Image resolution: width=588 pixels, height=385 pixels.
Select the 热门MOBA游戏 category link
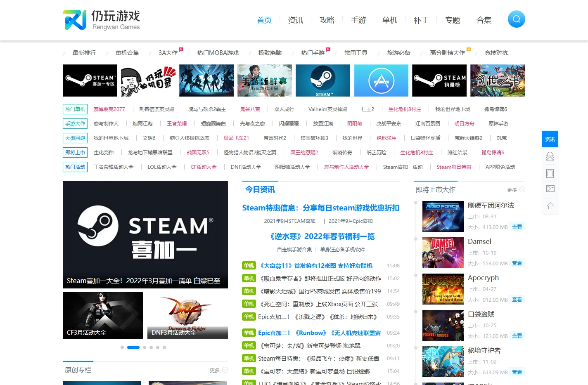click(x=218, y=53)
